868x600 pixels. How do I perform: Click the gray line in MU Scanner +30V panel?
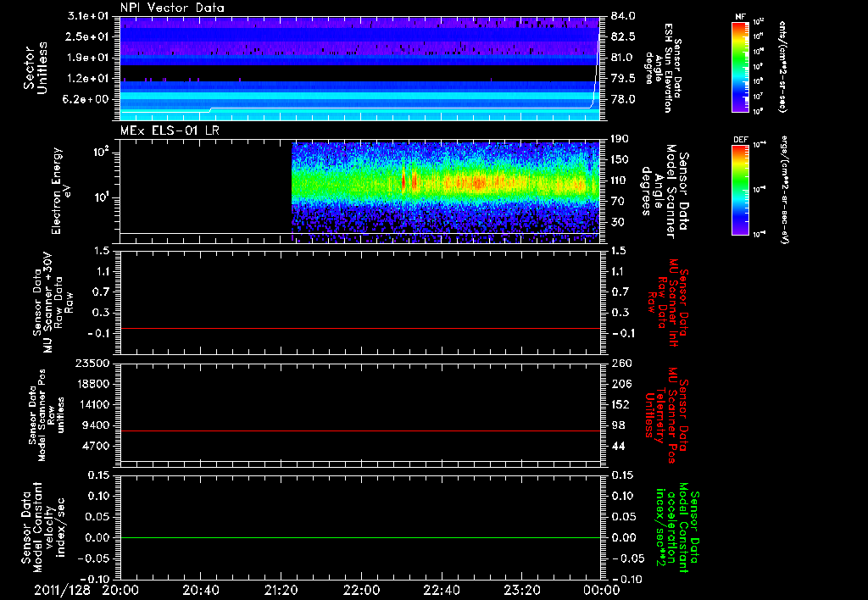pyautogui.click(x=360, y=328)
